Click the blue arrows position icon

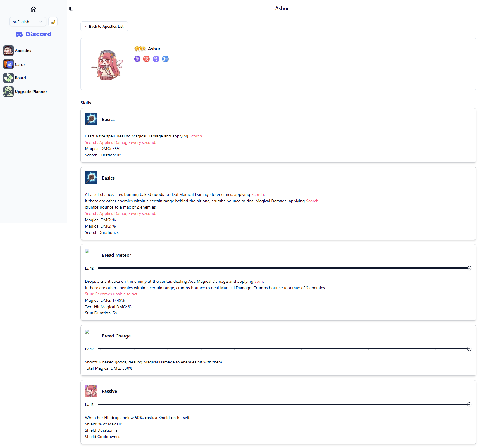click(x=166, y=59)
